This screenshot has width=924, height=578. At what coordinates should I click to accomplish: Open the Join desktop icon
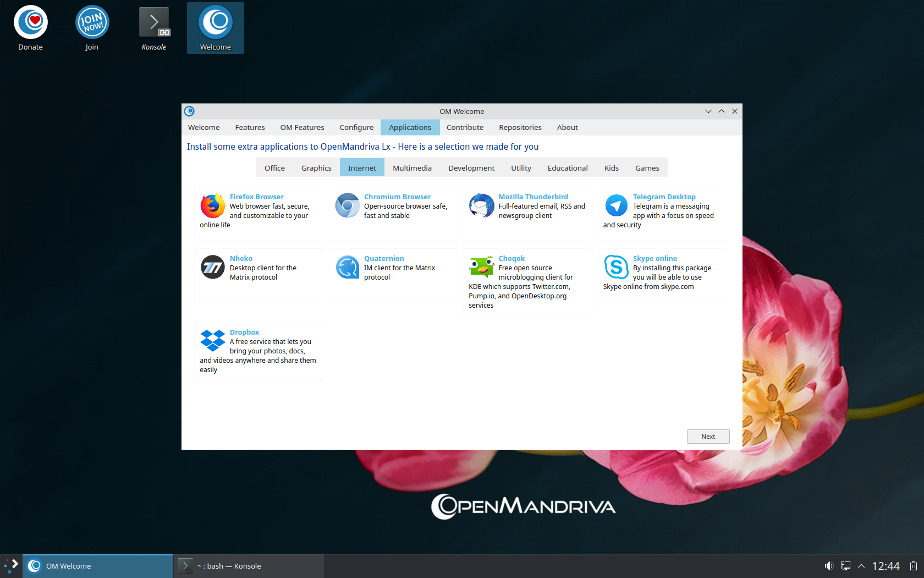click(92, 28)
